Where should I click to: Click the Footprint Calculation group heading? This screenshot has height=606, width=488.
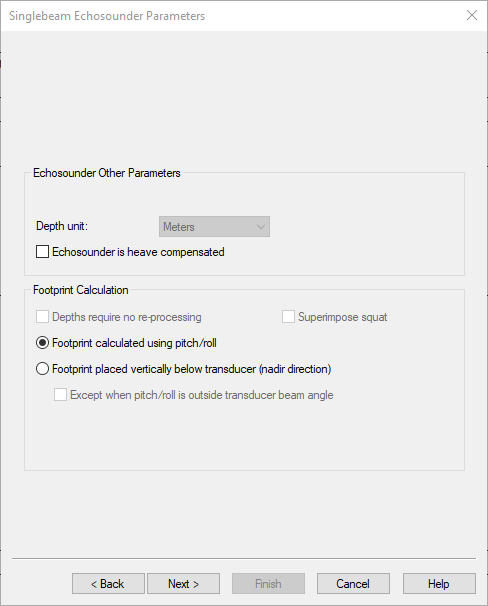(81, 290)
